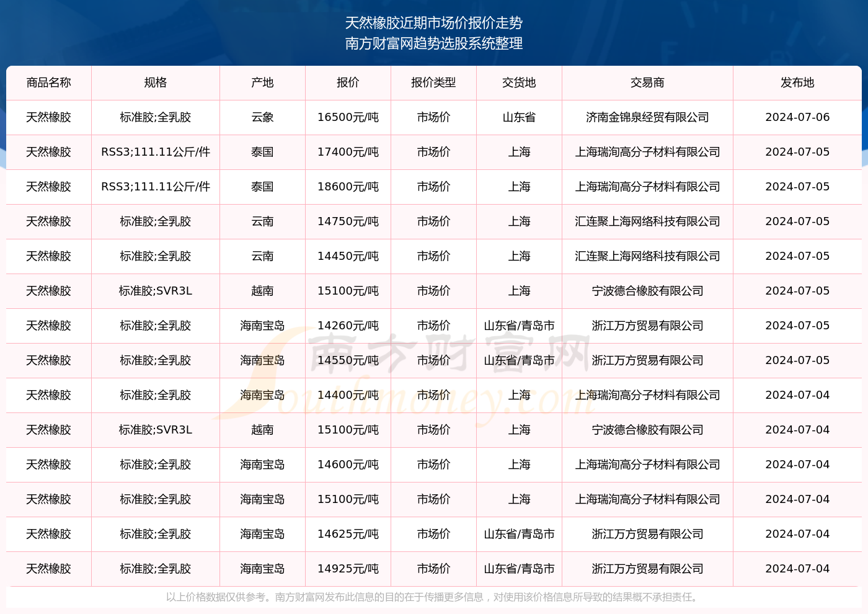Click the trader 济南金锦泉经贸有限公司
This screenshot has width=868, height=614.
click(647, 117)
